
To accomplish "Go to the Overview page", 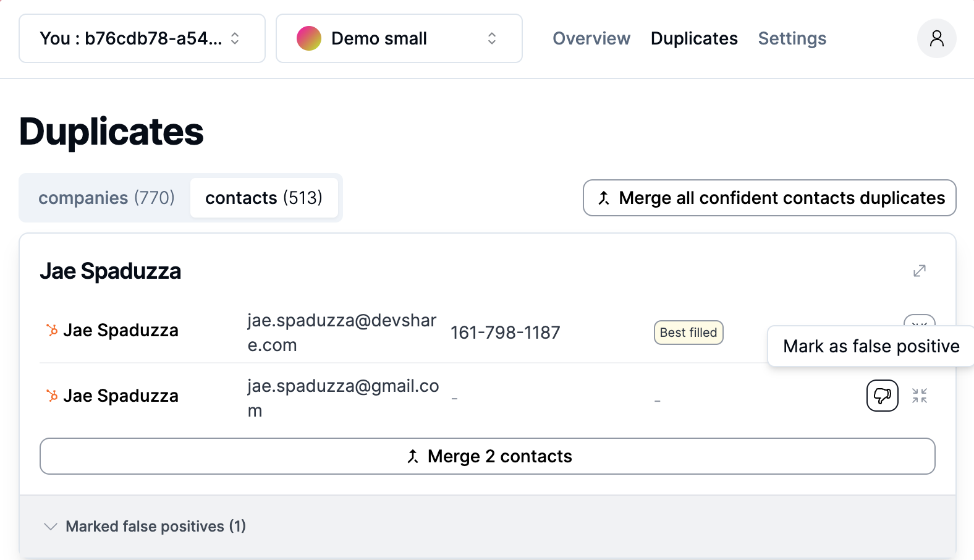I will tap(591, 38).
